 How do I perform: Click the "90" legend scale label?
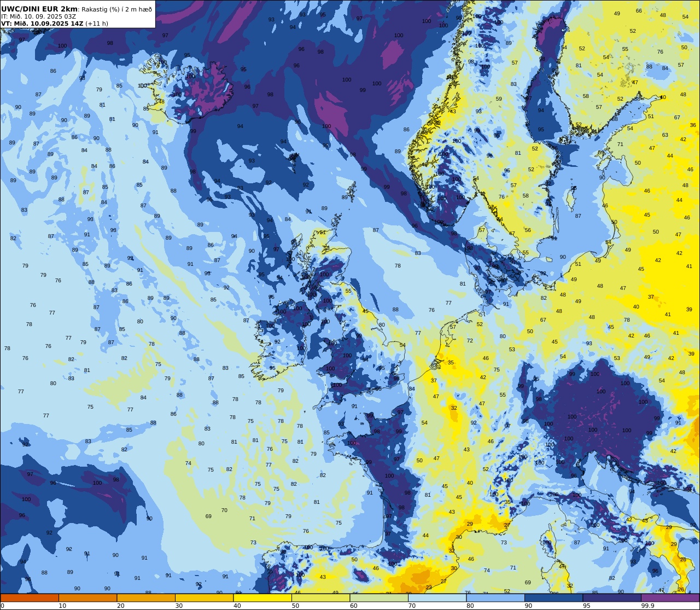(x=528, y=606)
